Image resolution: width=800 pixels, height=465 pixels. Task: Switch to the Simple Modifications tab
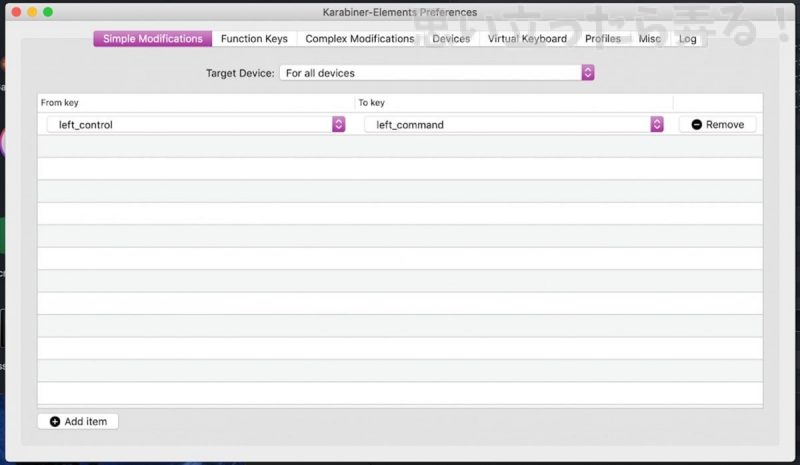click(153, 39)
